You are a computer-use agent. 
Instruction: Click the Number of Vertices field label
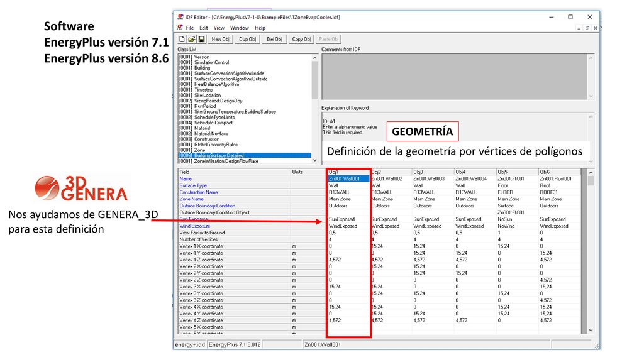point(198,239)
